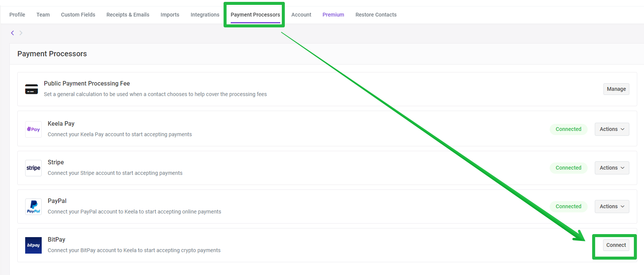The height and width of the screenshot is (275, 644).
Task: Switch to the Team tab
Action: [x=43, y=15]
